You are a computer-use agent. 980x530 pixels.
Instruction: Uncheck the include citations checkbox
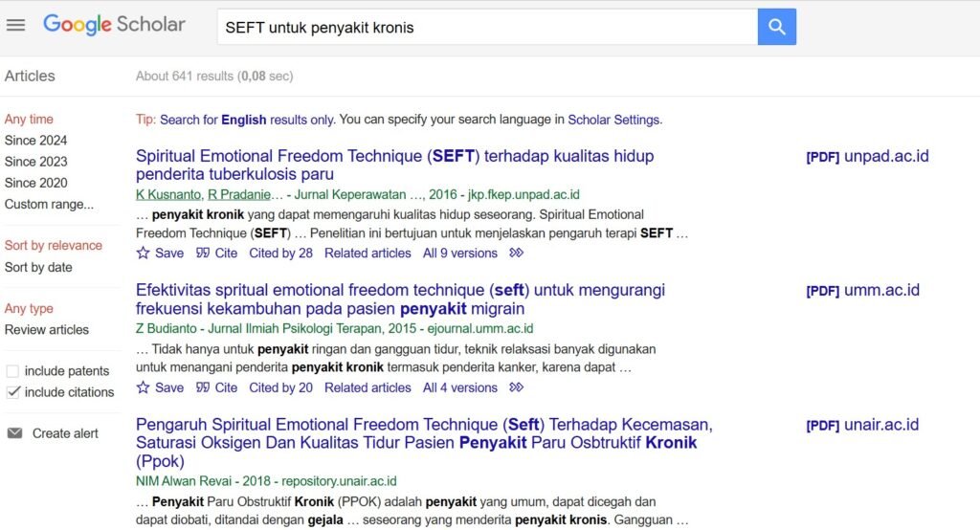(12, 392)
